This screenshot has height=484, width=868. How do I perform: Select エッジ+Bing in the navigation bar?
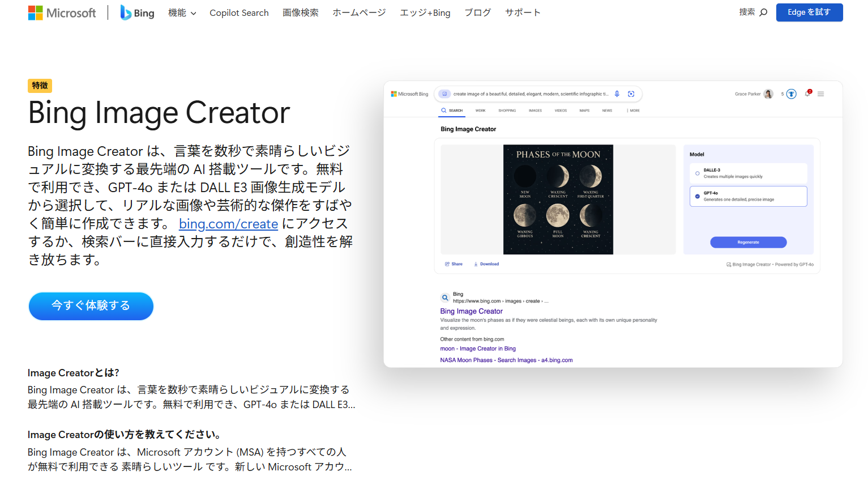click(x=425, y=12)
